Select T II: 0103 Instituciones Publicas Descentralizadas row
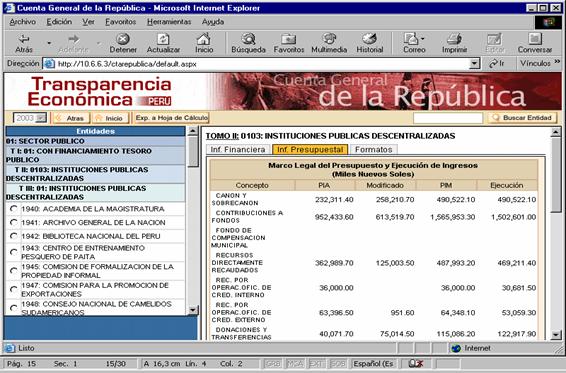 point(95,174)
